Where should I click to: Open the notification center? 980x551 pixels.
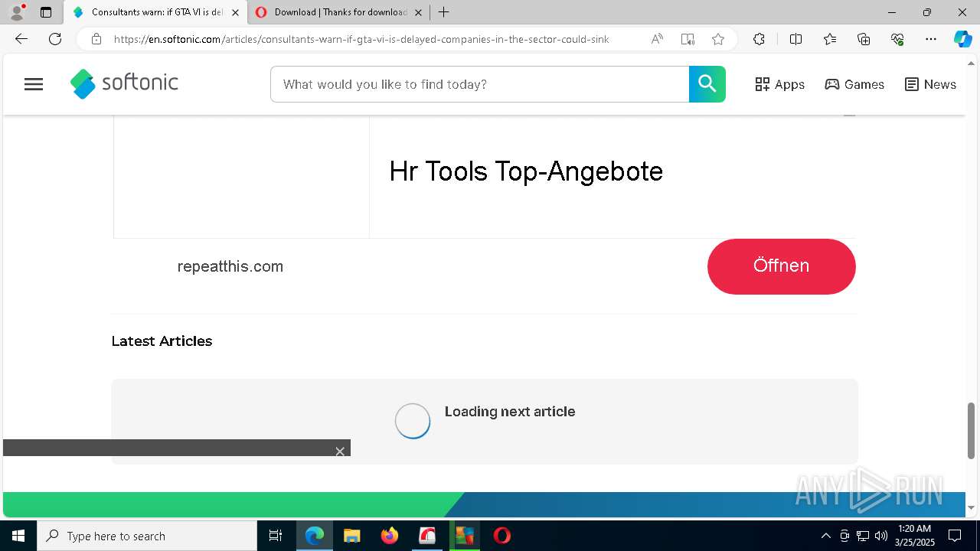pos(955,536)
